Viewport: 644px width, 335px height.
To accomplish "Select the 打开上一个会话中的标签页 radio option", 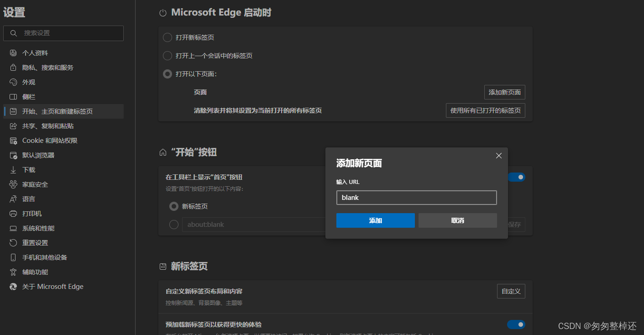I will pyautogui.click(x=168, y=56).
